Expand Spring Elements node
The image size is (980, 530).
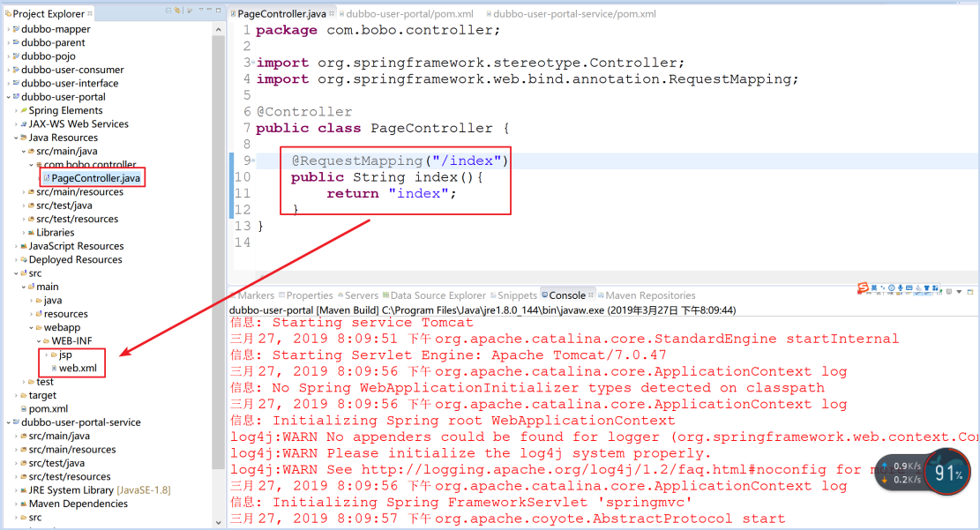click(16, 110)
